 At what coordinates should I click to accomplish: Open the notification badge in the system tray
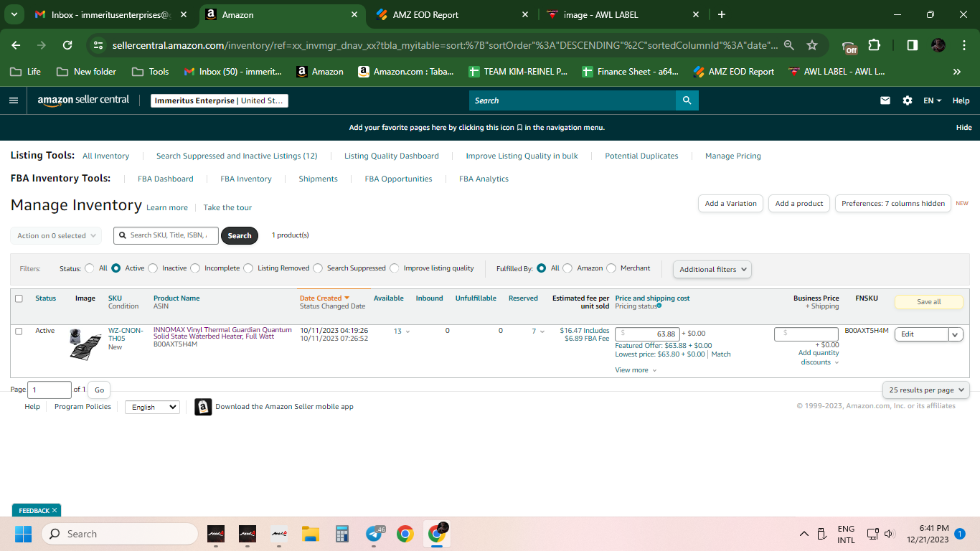960,534
